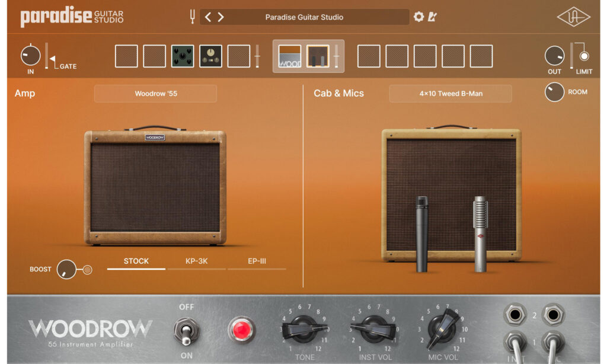Open the 4×10 Tweed B-Man cab dropdown
Viewport: 607px width, 364px height.
(450, 94)
